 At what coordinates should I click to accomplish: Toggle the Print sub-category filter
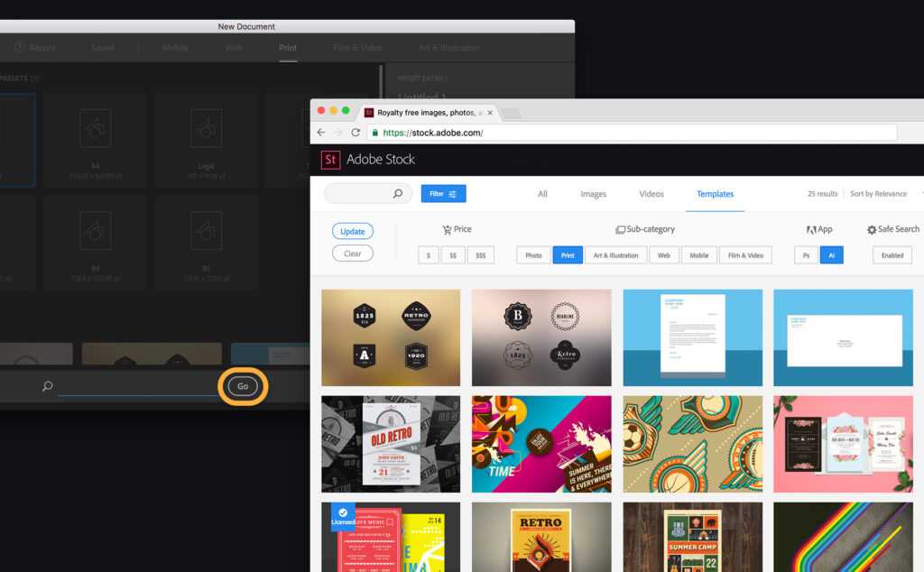(x=568, y=255)
